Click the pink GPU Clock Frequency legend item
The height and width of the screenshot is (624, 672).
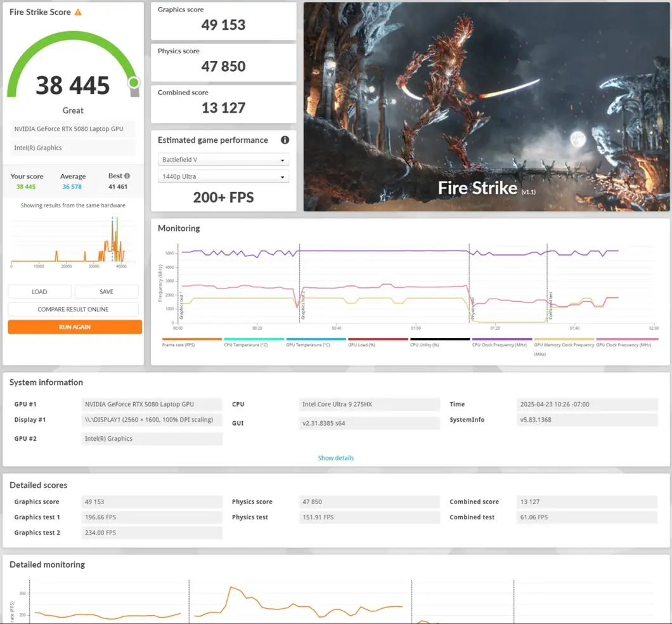tap(627, 342)
